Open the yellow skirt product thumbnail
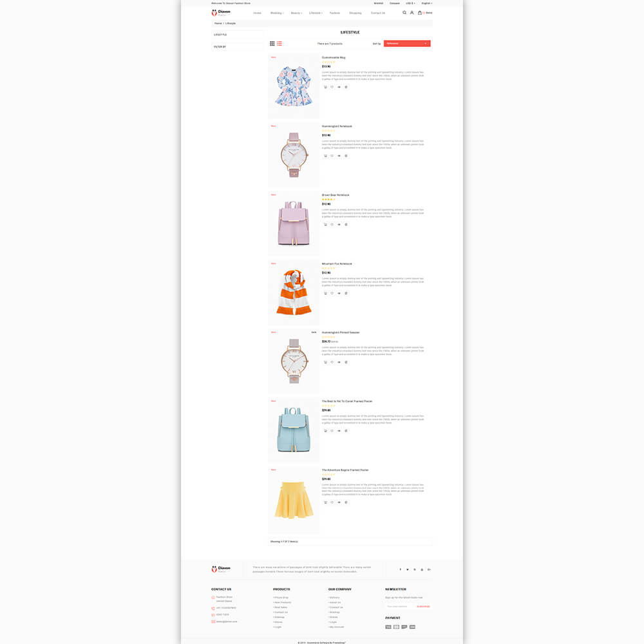Screen dimensions: 644x644 click(294, 500)
